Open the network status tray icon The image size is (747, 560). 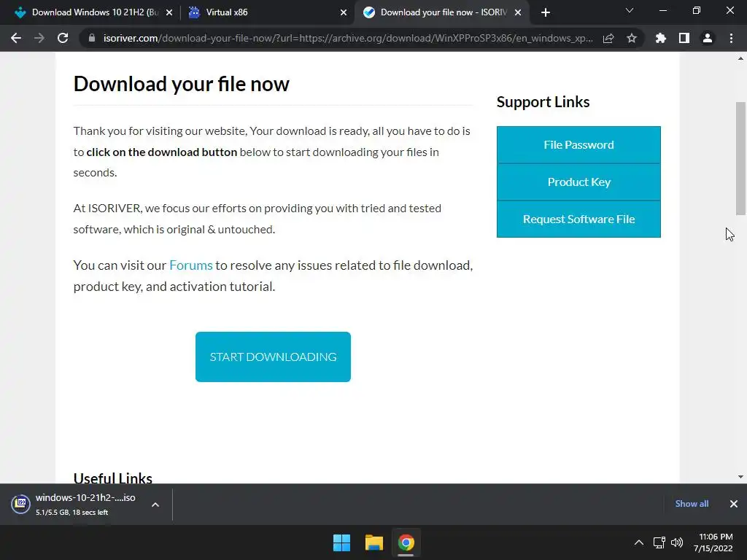click(659, 542)
